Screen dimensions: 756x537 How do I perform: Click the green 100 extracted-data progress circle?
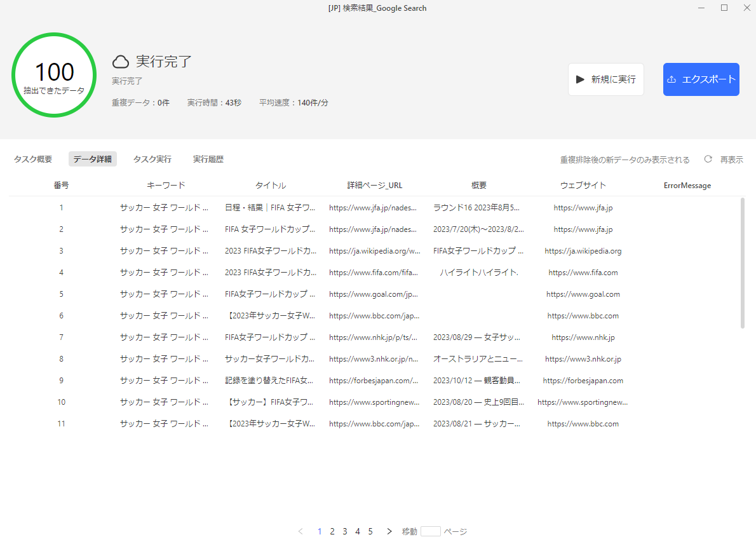pos(54,75)
